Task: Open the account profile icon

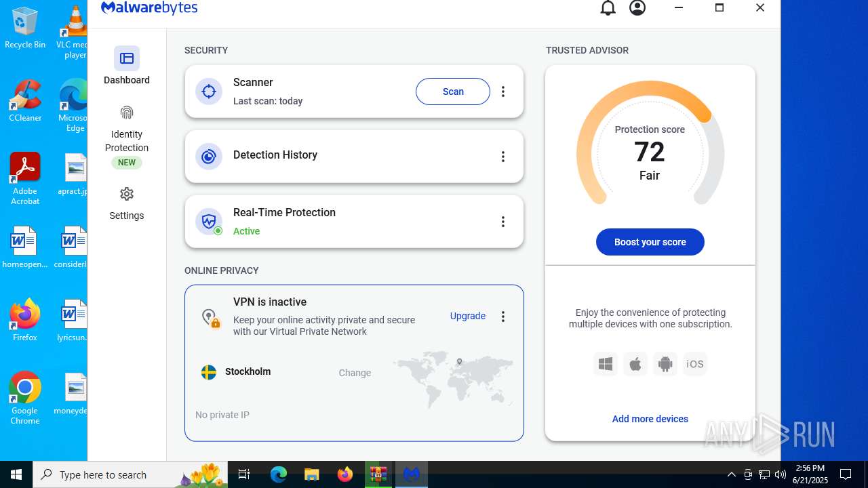Action: coord(637,8)
